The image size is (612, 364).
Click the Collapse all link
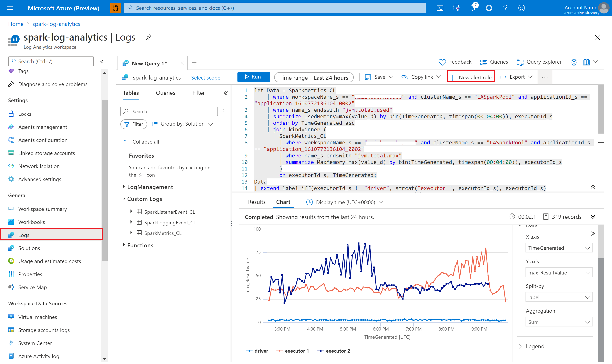pos(143,141)
